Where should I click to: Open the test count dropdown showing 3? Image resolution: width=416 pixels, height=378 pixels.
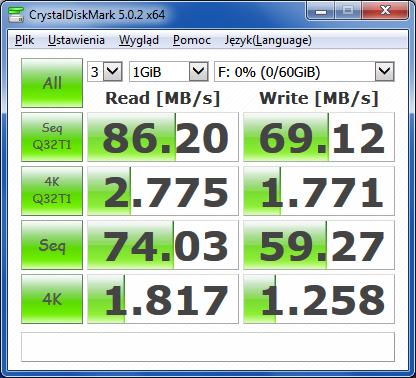click(x=105, y=71)
